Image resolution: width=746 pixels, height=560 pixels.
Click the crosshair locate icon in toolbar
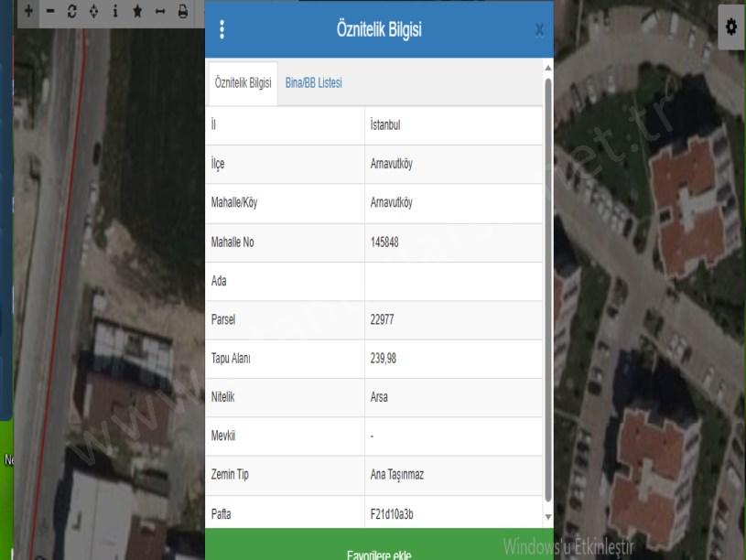[93, 12]
